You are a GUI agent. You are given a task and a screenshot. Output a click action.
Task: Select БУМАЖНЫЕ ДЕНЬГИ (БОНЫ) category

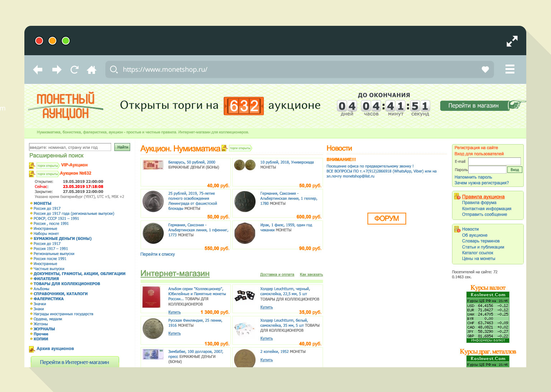(62, 238)
